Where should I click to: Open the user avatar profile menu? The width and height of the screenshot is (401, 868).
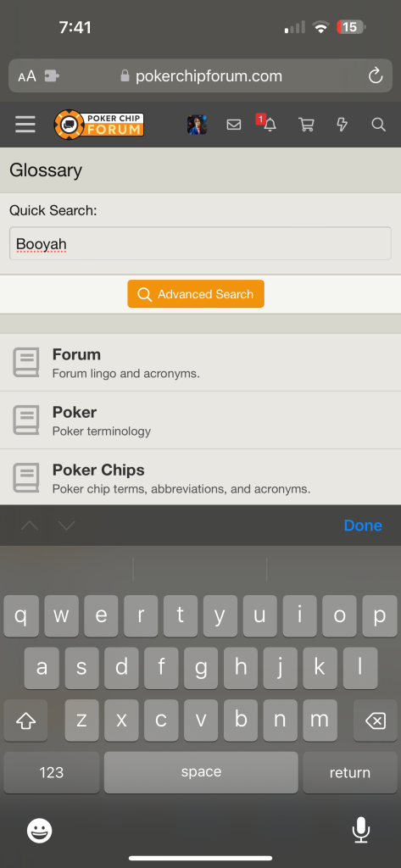(198, 125)
